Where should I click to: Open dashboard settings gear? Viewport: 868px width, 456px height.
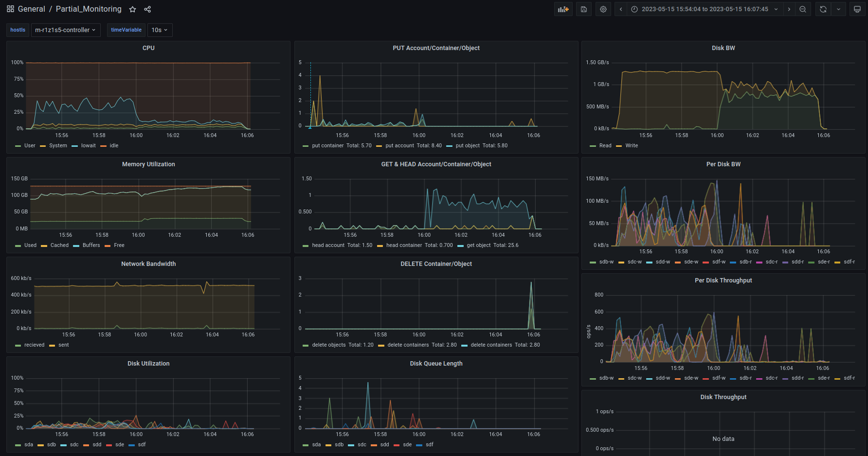[x=603, y=9]
